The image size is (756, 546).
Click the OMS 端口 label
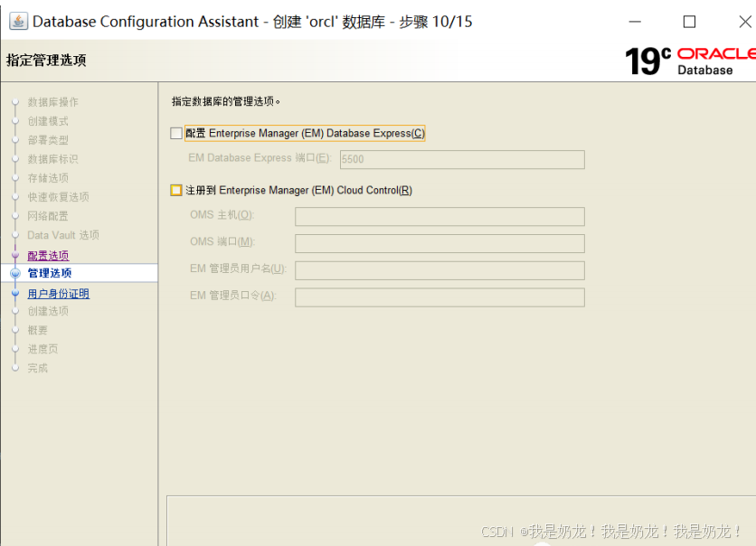pyautogui.click(x=222, y=242)
